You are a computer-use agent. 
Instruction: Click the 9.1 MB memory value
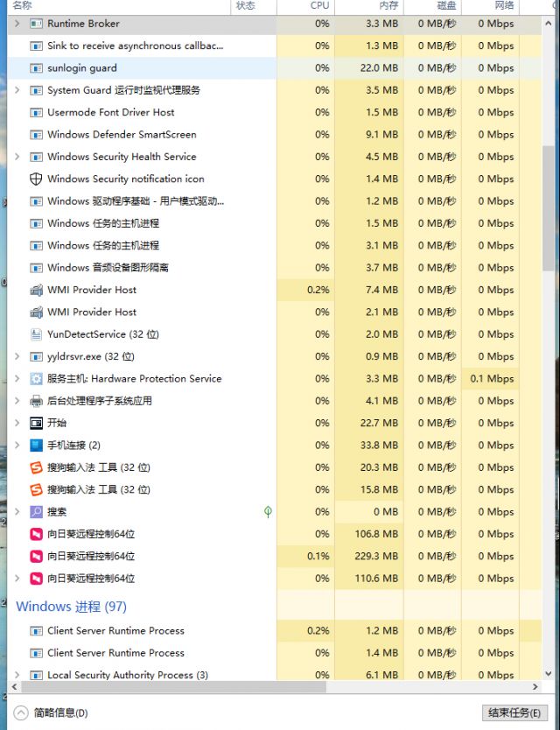(x=382, y=135)
